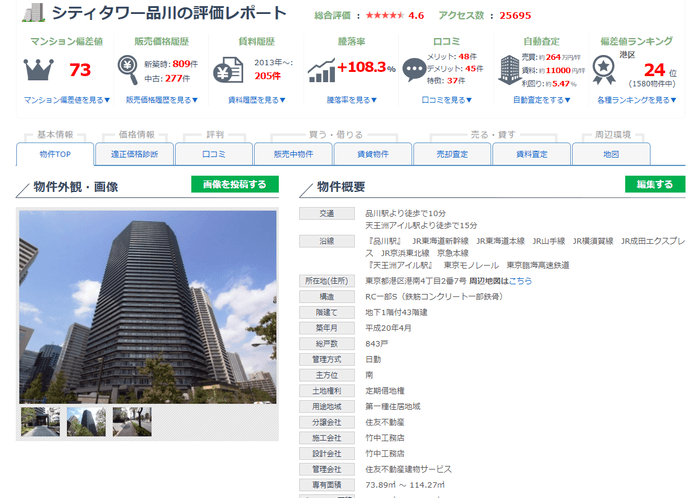The height and width of the screenshot is (498, 700).
Task: Click the speech bubble icon for 口コミ
Action: (x=413, y=70)
